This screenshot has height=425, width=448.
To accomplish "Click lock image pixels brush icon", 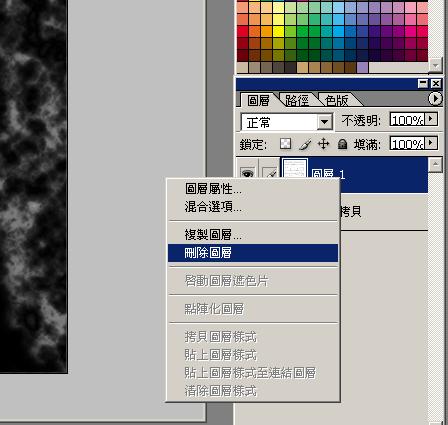I will pyautogui.click(x=305, y=144).
